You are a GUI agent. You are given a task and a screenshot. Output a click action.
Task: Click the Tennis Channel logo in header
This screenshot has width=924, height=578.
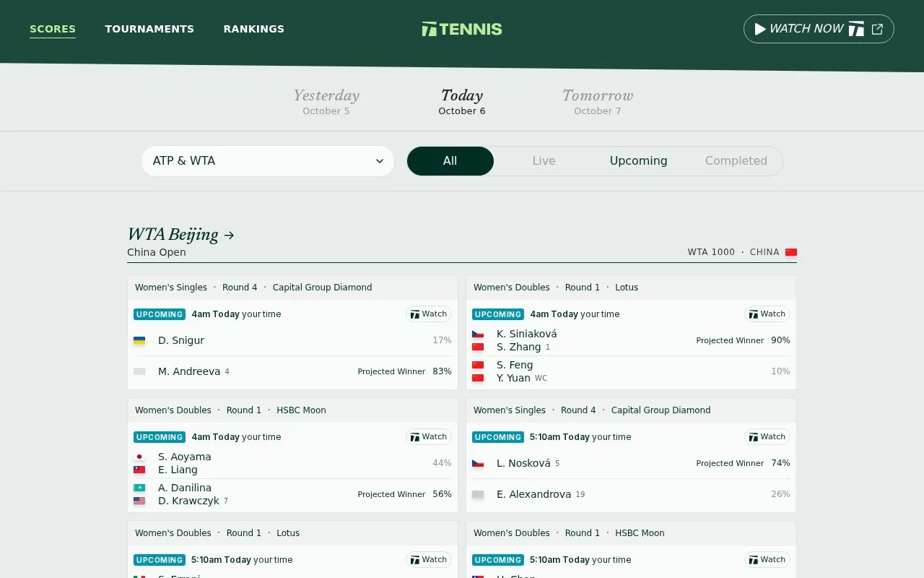click(x=462, y=29)
